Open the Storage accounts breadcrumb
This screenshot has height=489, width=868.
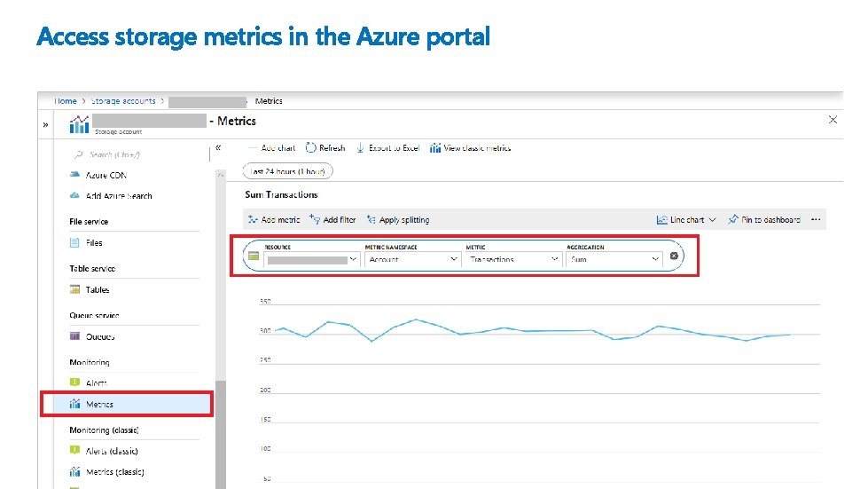123,101
